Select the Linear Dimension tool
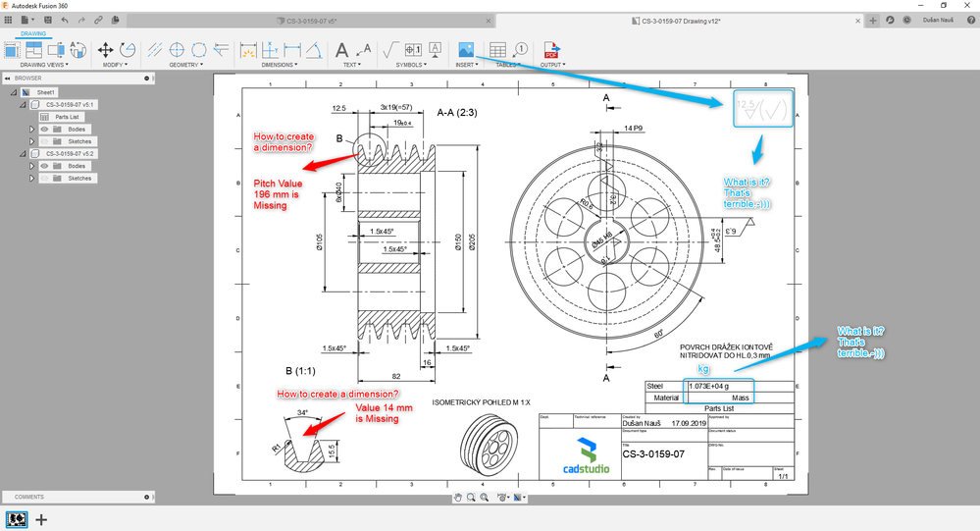980x531 pixels. pos(292,49)
